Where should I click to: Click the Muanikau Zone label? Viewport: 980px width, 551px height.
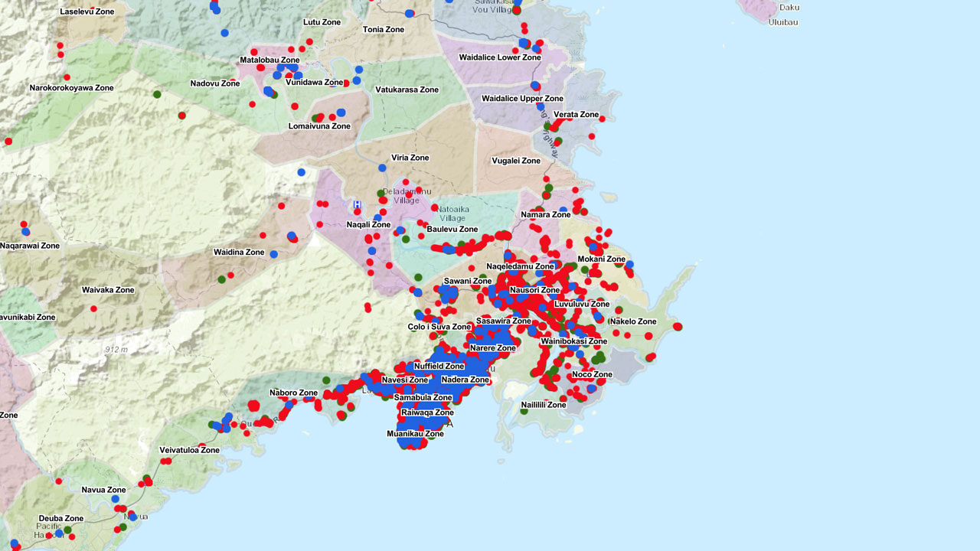coord(416,434)
